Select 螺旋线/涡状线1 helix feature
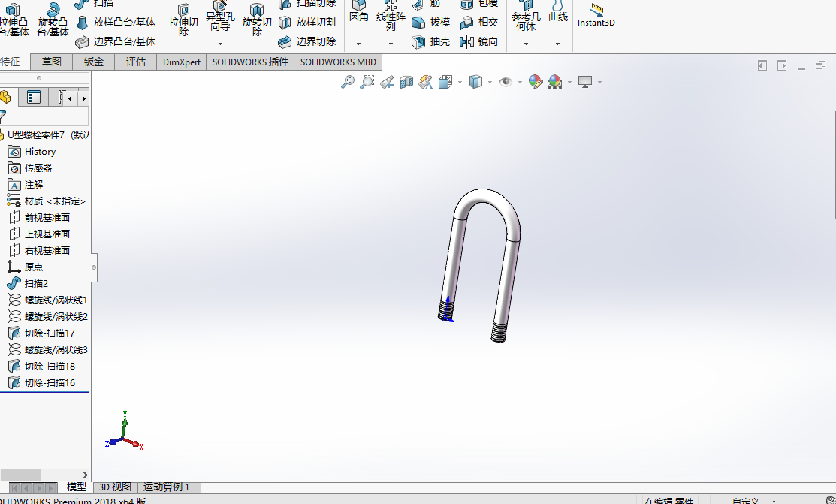Viewport: 836px width, 504px height. click(48, 300)
